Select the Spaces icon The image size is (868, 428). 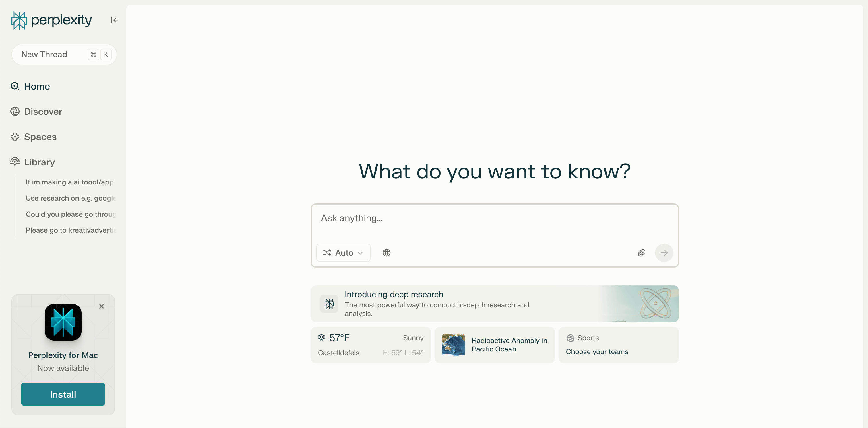[x=15, y=137]
